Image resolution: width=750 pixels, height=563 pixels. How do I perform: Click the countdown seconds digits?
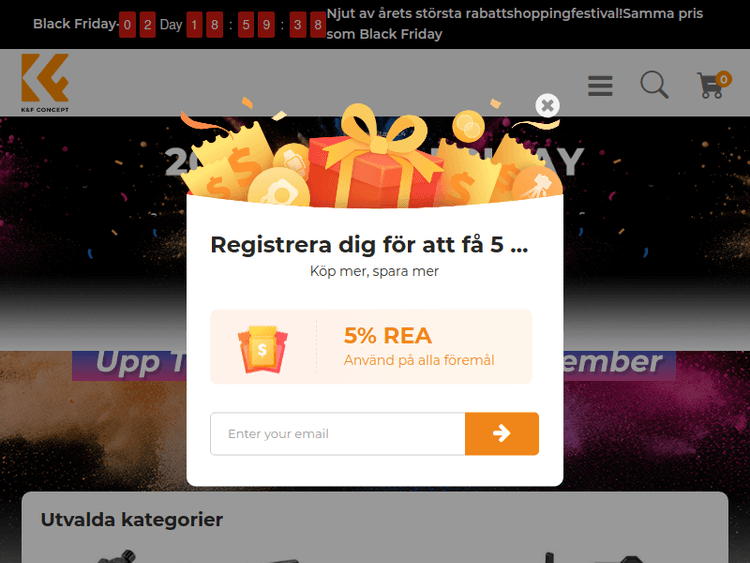[x=307, y=24]
